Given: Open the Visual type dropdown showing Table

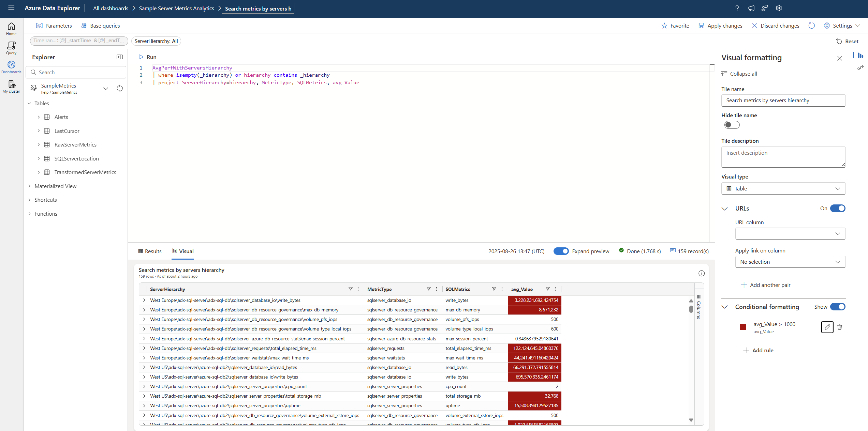Looking at the screenshot, I should tap(783, 188).
